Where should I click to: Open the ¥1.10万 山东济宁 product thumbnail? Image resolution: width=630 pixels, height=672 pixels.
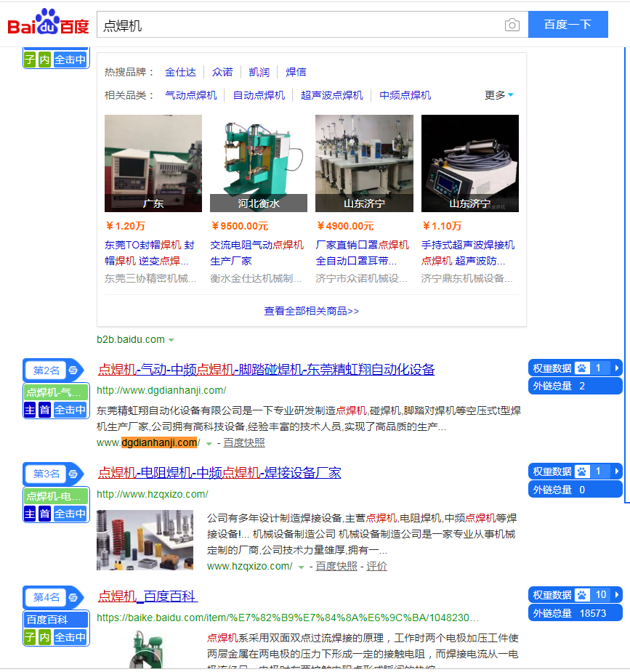click(470, 163)
